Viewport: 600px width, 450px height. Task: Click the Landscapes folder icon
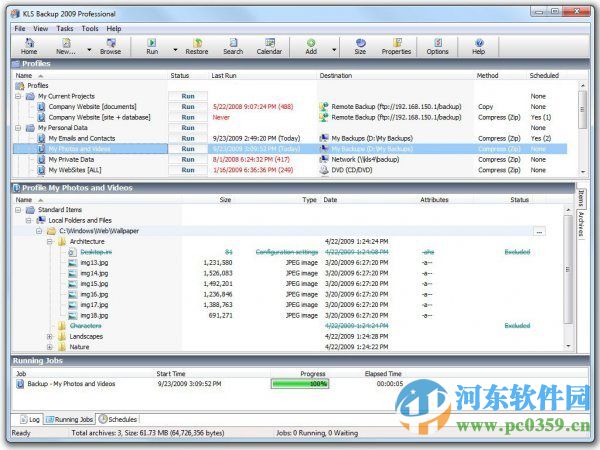tap(62, 336)
